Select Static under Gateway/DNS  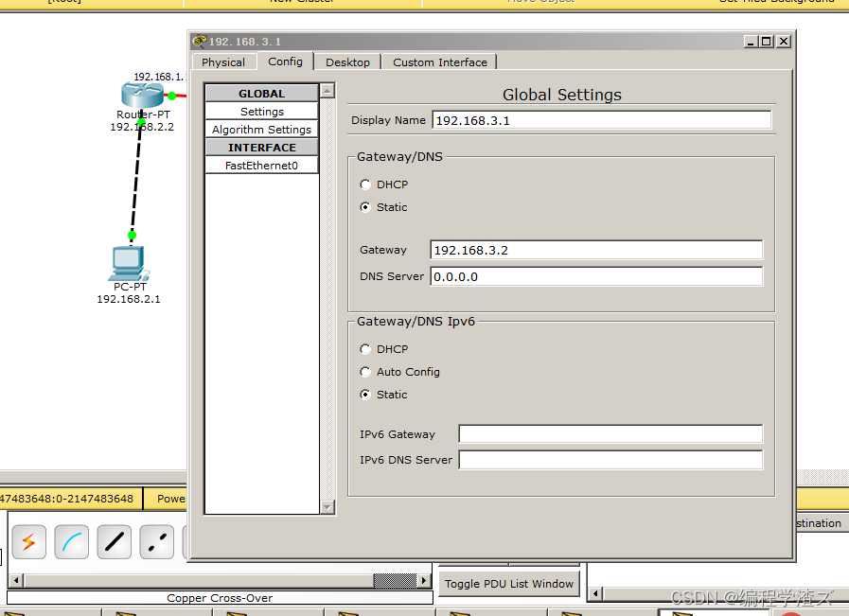point(365,207)
